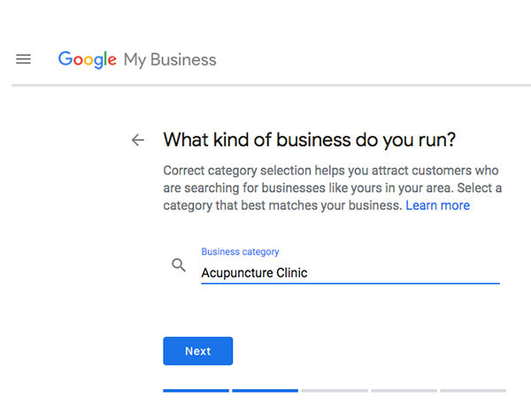The image size is (531, 420).
Task: Click the My Business header title
Action: coord(170,60)
